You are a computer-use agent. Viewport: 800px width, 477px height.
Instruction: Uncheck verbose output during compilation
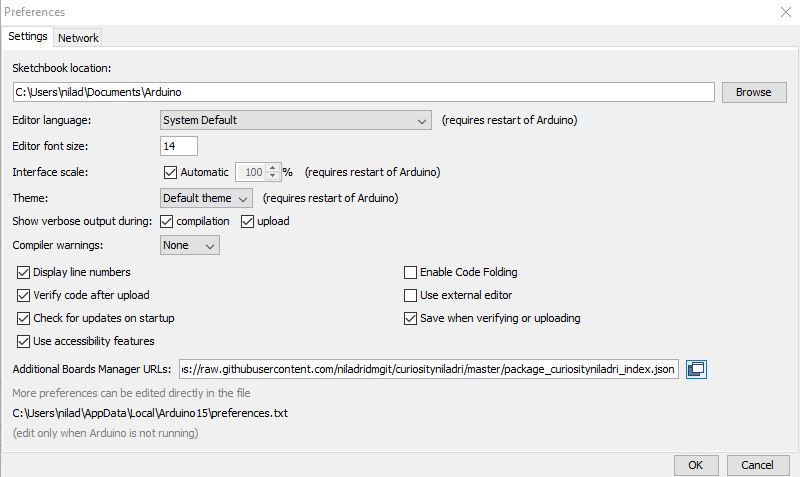pos(166,221)
